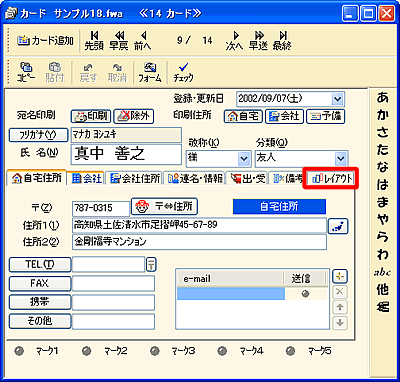This screenshot has height=382, width=400.
Task: Click the 氏名 name field 真中 善之
Action: point(126,154)
